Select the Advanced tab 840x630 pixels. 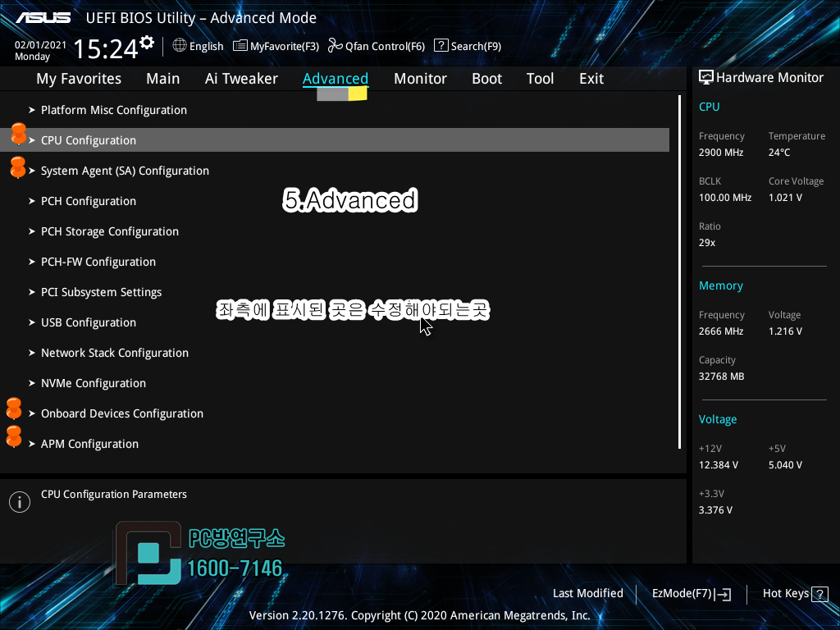pyautogui.click(x=336, y=79)
